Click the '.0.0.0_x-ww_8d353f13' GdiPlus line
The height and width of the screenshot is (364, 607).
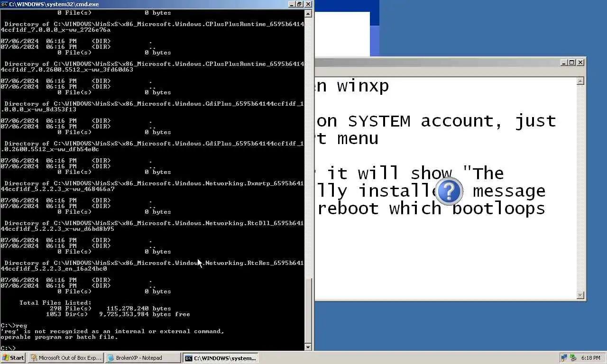pos(38,109)
